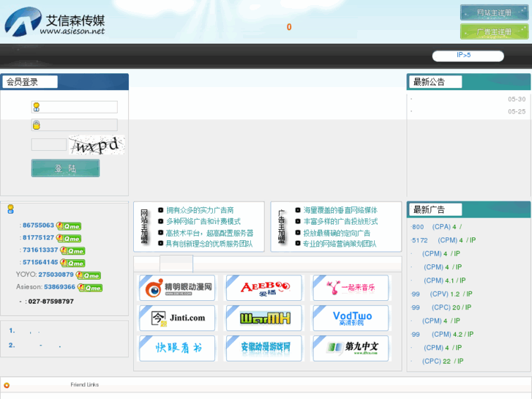This screenshot has width=532, height=399.
Task: Open the Asieson logo at top left
Action: 55,22
